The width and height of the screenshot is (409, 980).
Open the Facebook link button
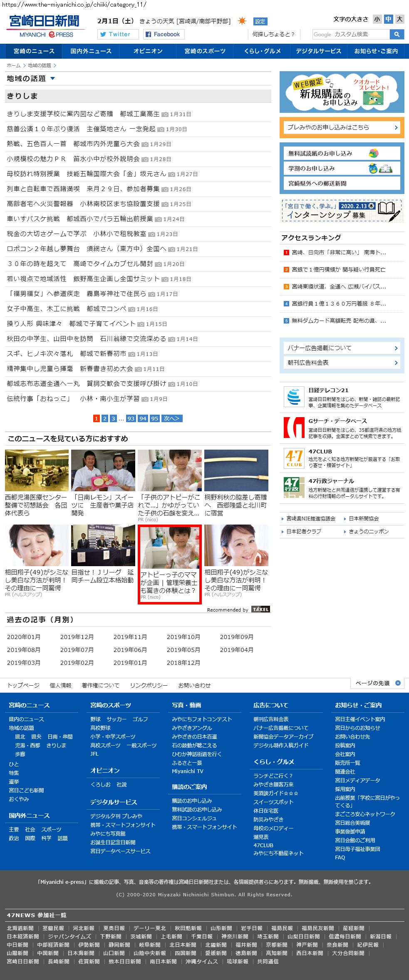coord(164,34)
